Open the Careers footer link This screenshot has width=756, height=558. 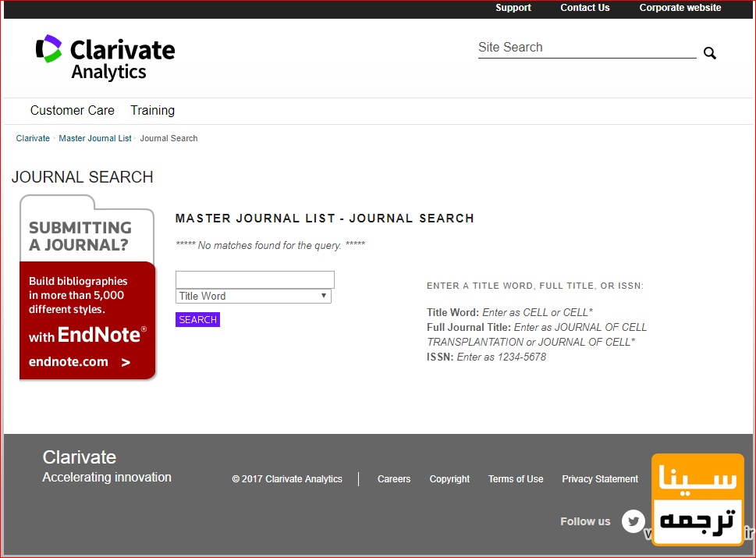tap(393, 479)
